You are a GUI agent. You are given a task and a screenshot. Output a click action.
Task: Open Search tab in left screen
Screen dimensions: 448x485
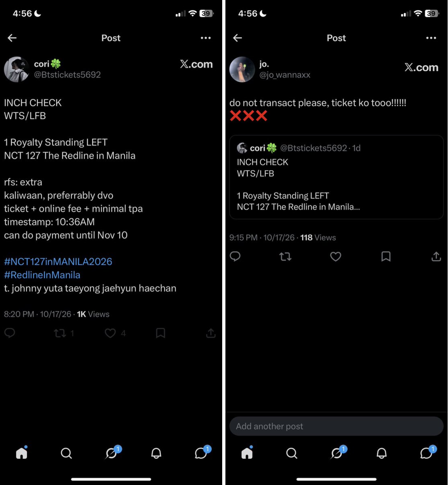[x=66, y=453]
